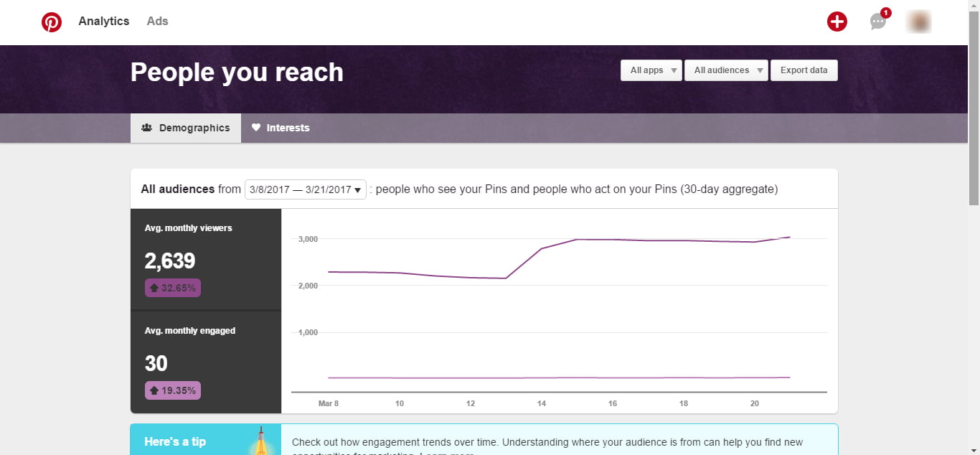
Task: Switch to the Demographics tab
Action: [186, 128]
